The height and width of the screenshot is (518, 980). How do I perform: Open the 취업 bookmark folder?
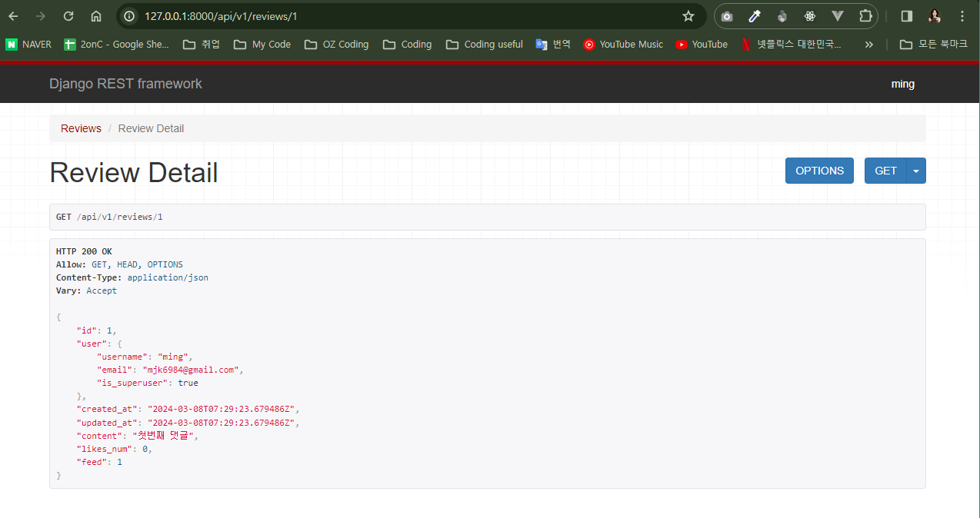click(x=202, y=45)
